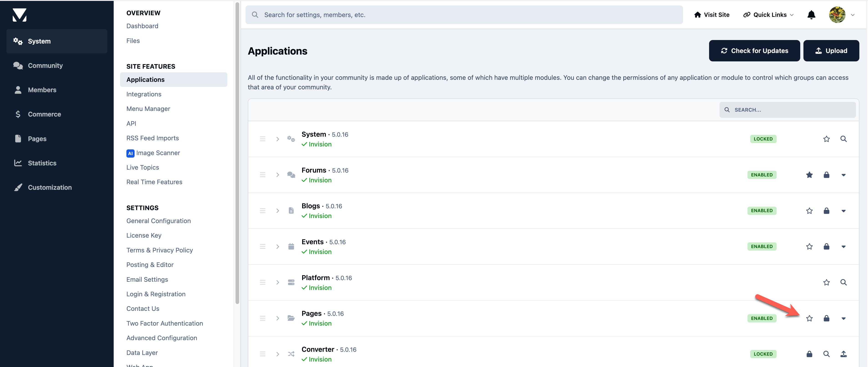Open dropdown arrow in Pages row
The image size is (868, 367).
pos(843,319)
